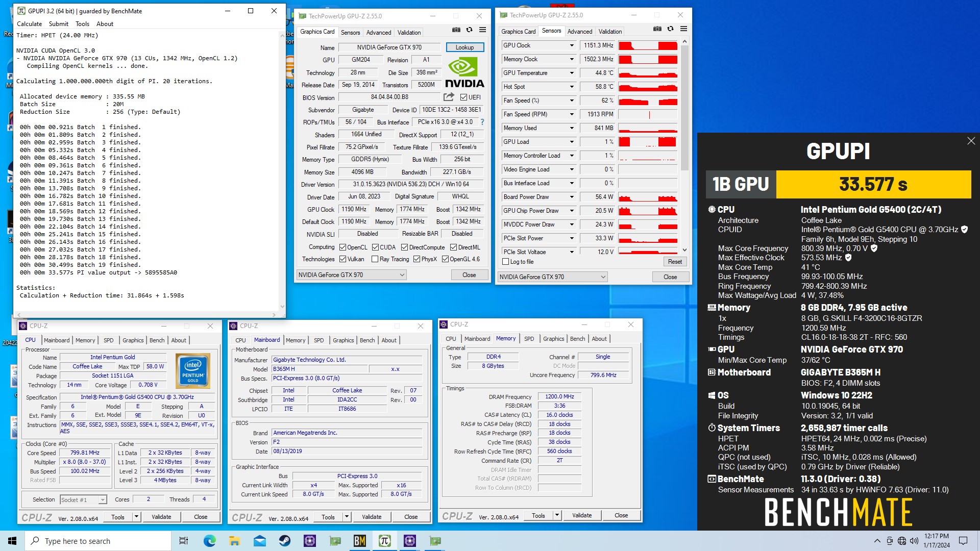Click the shield icon beside Max Core Frequency
This screenshot has height=551, width=980.
tap(874, 248)
